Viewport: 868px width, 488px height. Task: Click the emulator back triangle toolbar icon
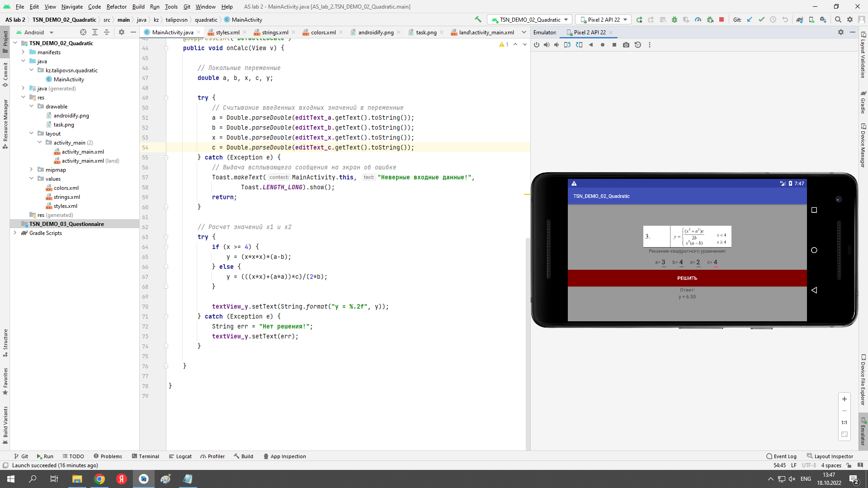pyautogui.click(x=591, y=45)
